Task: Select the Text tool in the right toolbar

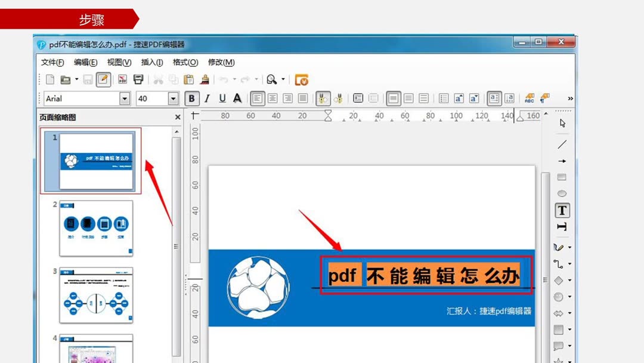Action: [561, 210]
